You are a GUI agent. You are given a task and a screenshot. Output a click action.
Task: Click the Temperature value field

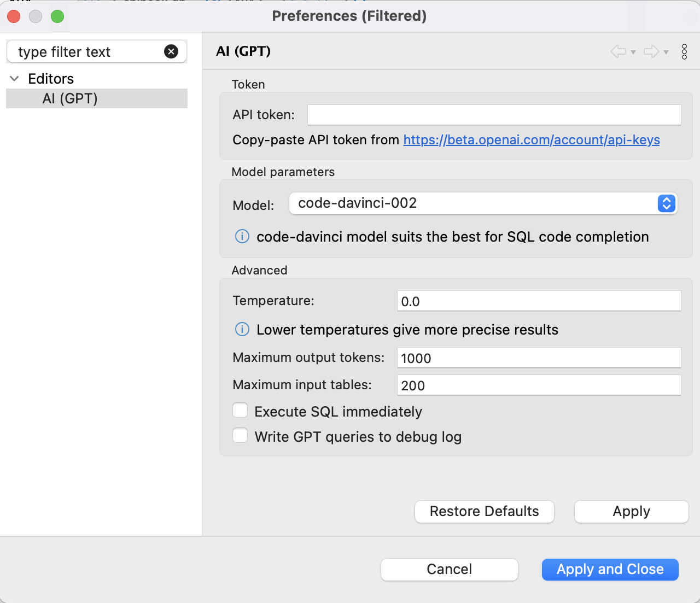click(x=539, y=301)
